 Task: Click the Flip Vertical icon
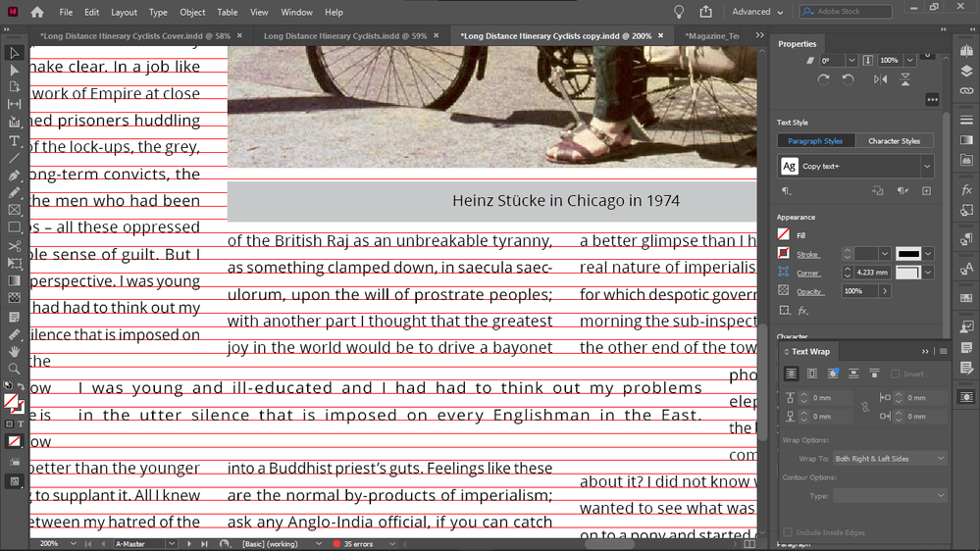(905, 79)
